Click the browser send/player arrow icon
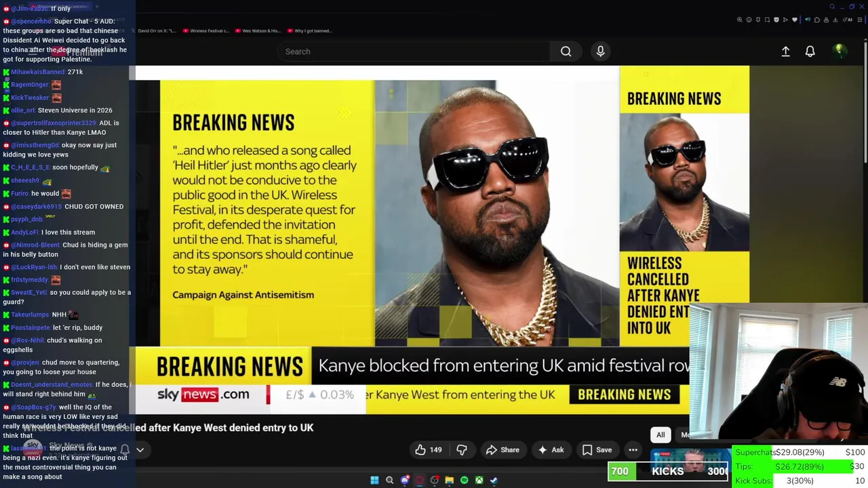868x488 pixels. (785, 20)
